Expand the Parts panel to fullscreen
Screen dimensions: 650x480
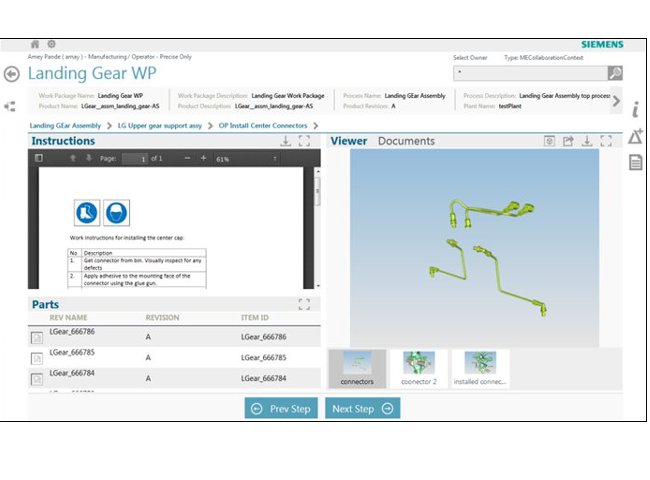(304, 304)
